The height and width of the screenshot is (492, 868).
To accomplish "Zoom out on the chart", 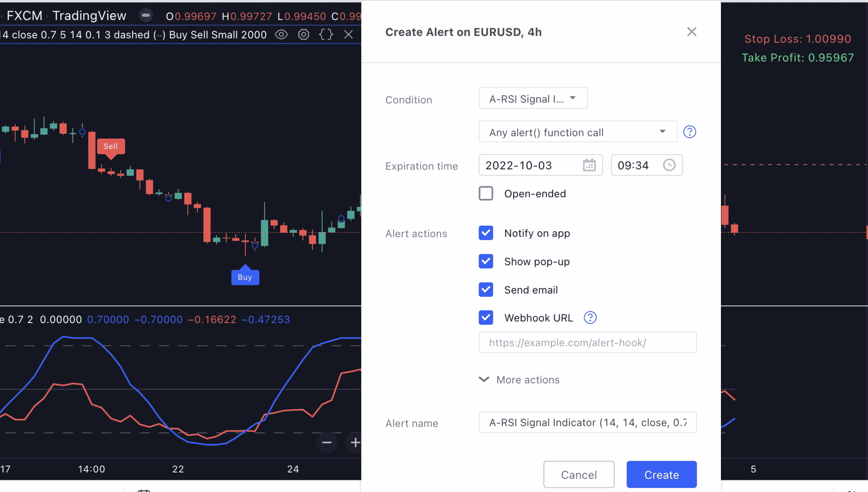I will 326,442.
